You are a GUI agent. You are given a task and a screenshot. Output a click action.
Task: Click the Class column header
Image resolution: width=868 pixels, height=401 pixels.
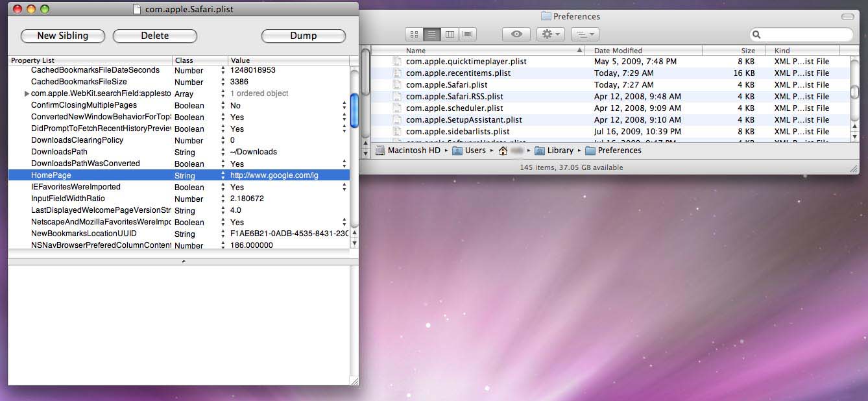[200, 60]
